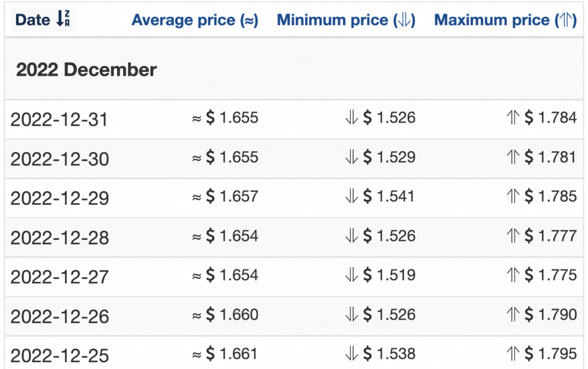
Task: Click the Date sort descending icon
Action: (63, 18)
